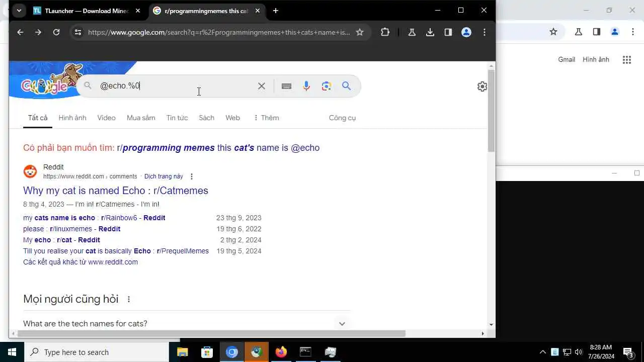Expand the Thêm more filters menu

[x=266, y=118]
